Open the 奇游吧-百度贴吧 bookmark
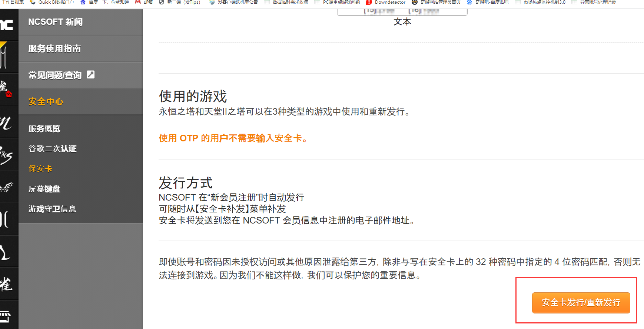 488,2
